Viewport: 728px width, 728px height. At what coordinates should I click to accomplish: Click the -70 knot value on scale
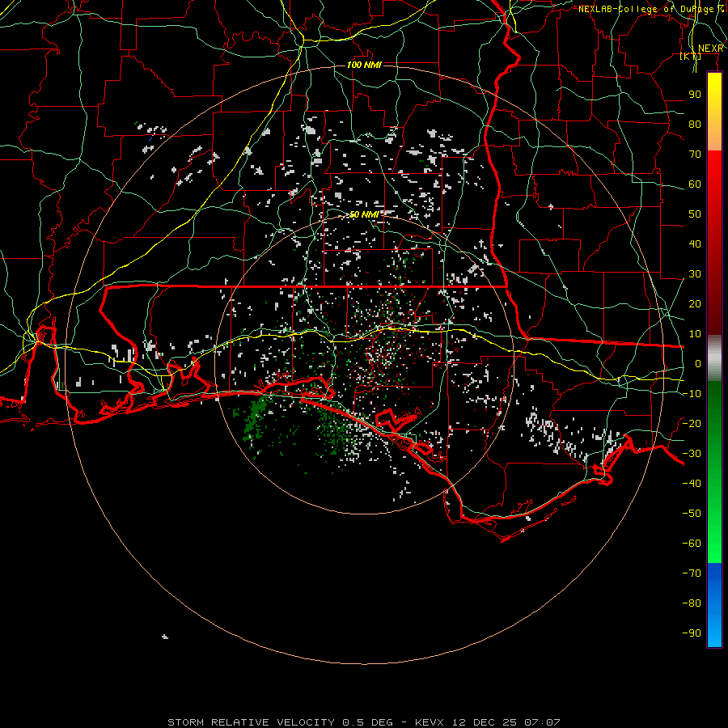[x=692, y=574]
